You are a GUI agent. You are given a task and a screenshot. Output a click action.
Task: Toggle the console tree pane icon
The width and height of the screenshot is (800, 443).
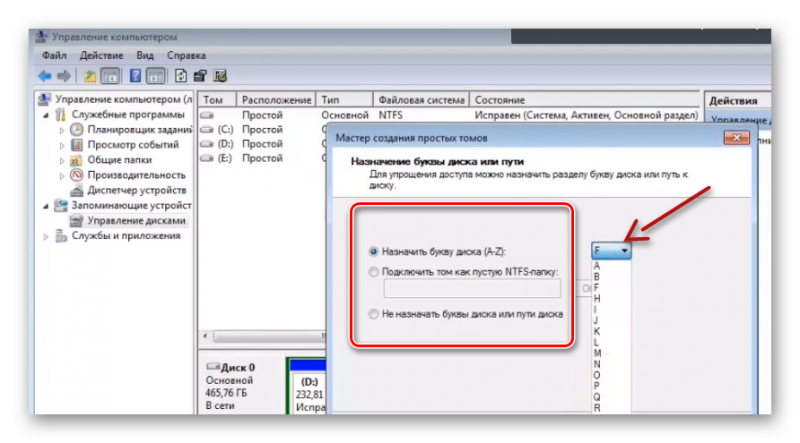[110, 77]
